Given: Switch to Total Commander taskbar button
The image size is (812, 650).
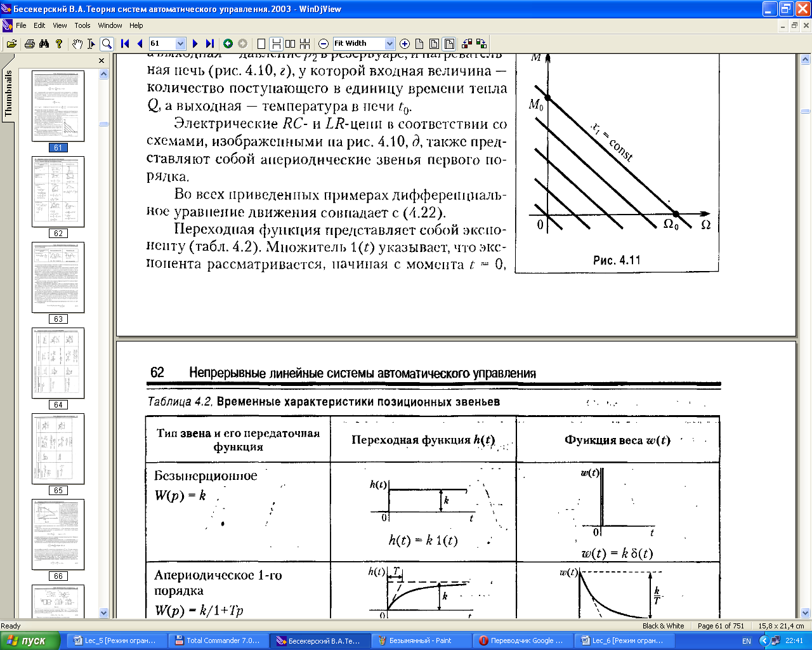Looking at the screenshot, I should (217, 640).
